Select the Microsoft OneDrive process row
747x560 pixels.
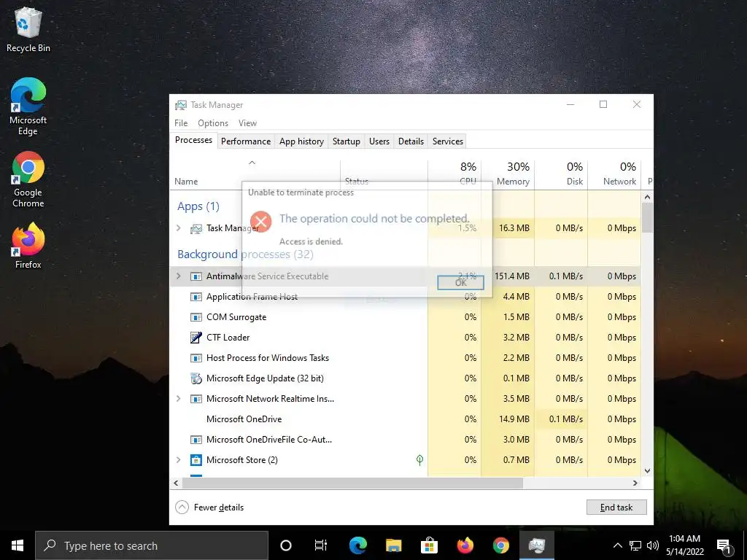(x=405, y=419)
